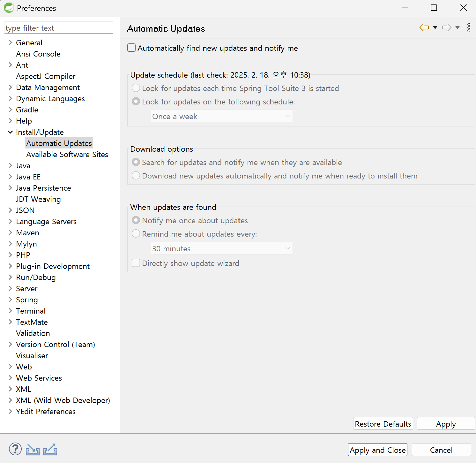Image resolution: width=476 pixels, height=463 pixels.
Task: Select Visualiser preferences
Action: pyautogui.click(x=32, y=355)
